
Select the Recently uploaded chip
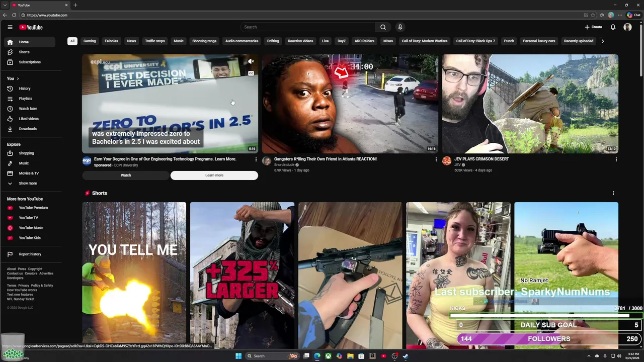[x=579, y=41]
